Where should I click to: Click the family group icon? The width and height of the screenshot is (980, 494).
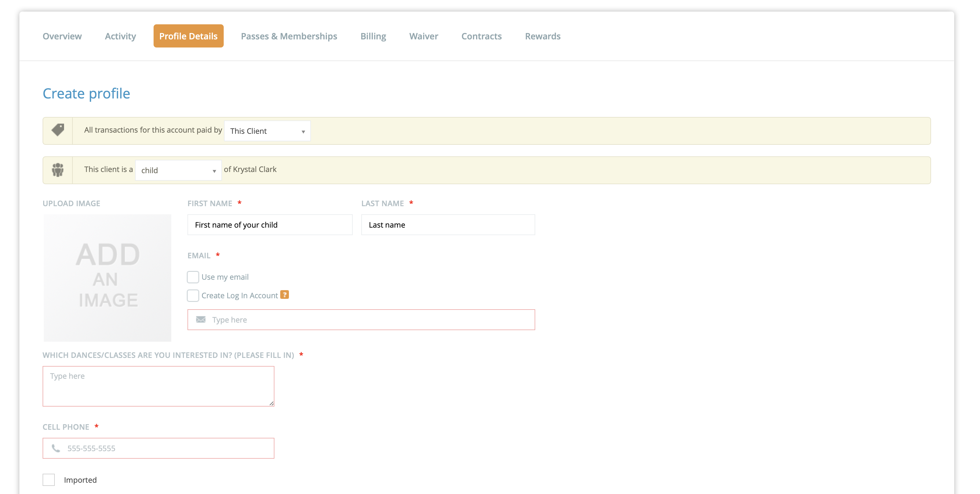[58, 170]
